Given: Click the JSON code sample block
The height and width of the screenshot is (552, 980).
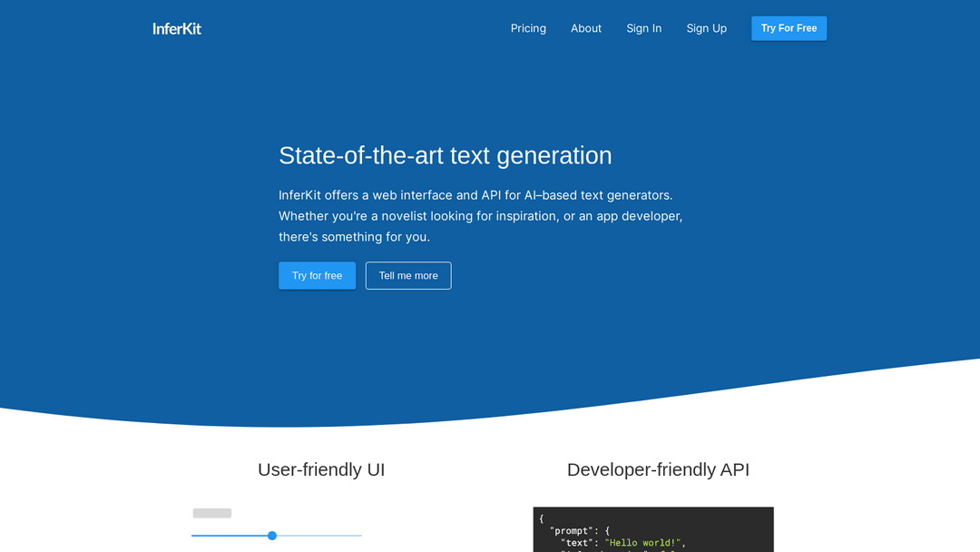Looking at the screenshot, I should point(653,529).
